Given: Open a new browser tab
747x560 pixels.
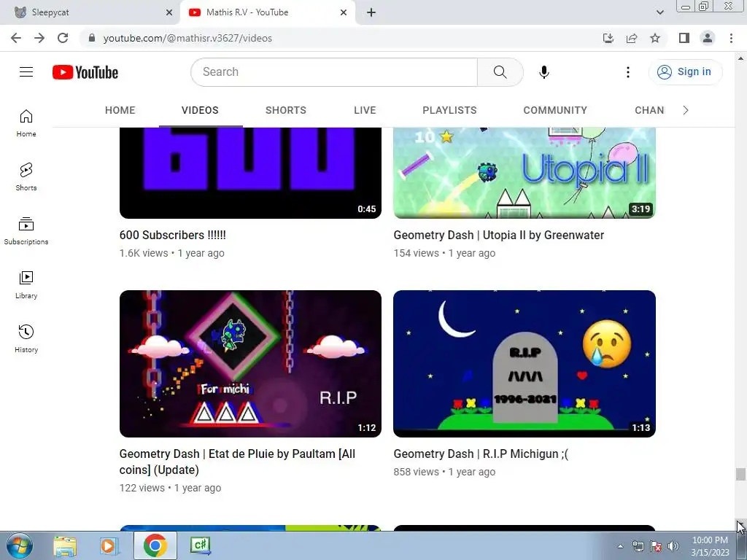Looking at the screenshot, I should click(371, 12).
